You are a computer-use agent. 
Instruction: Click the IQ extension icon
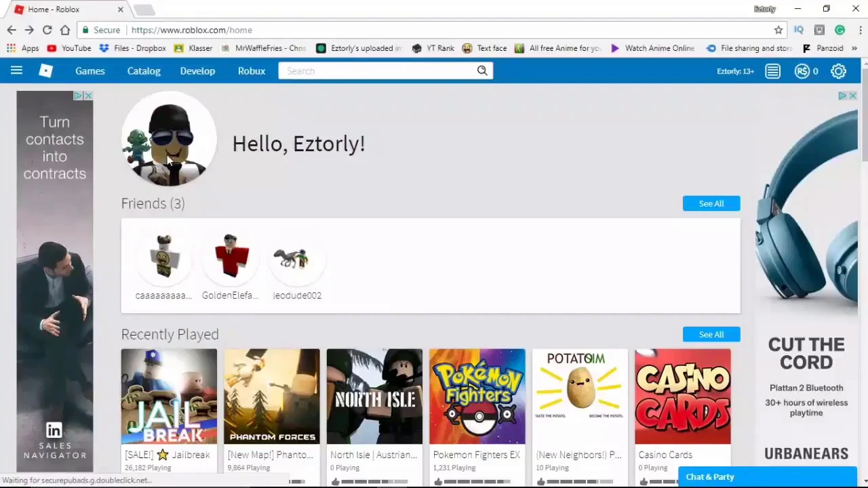pyautogui.click(x=799, y=30)
